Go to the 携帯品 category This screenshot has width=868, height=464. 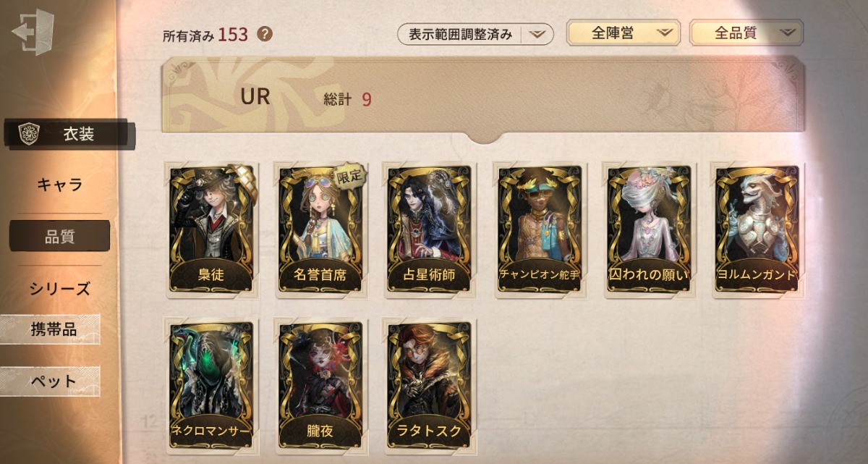[51, 329]
